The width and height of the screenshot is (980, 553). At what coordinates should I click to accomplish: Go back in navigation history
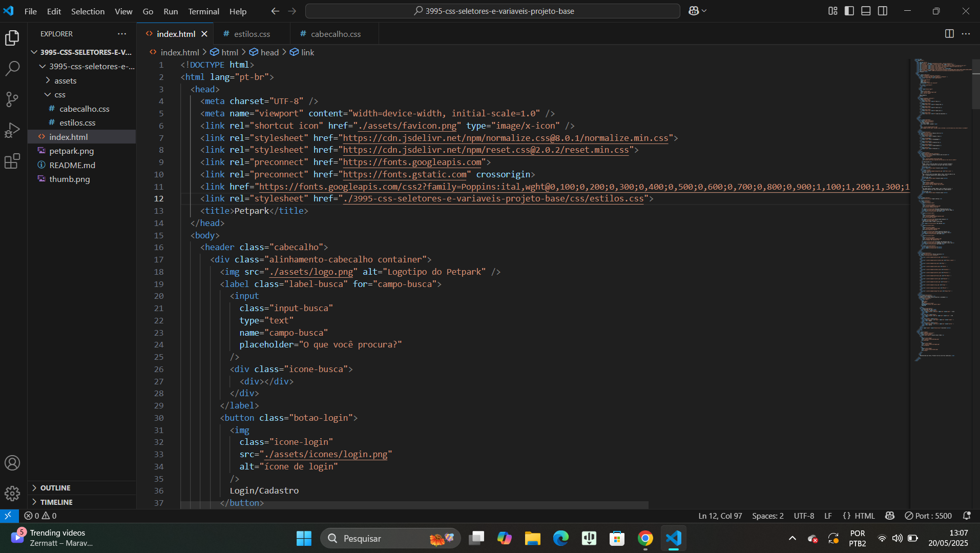(275, 11)
